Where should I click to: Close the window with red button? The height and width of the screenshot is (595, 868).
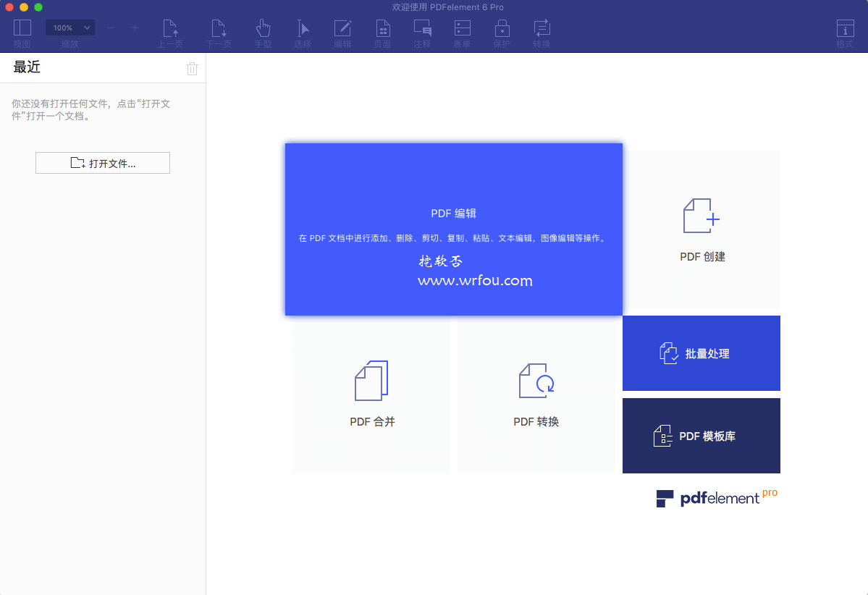click(x=9, y=7)
